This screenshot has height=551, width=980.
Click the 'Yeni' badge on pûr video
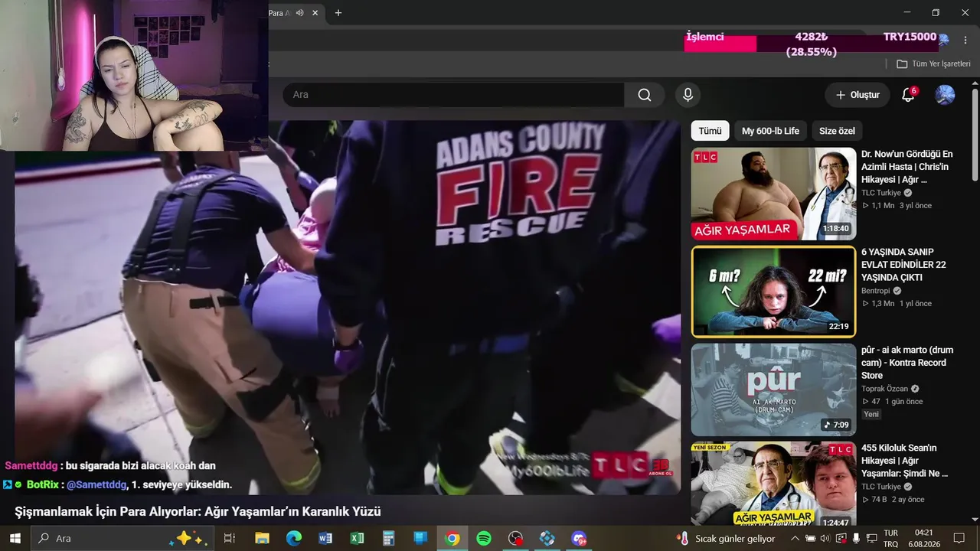coord(871,414)
